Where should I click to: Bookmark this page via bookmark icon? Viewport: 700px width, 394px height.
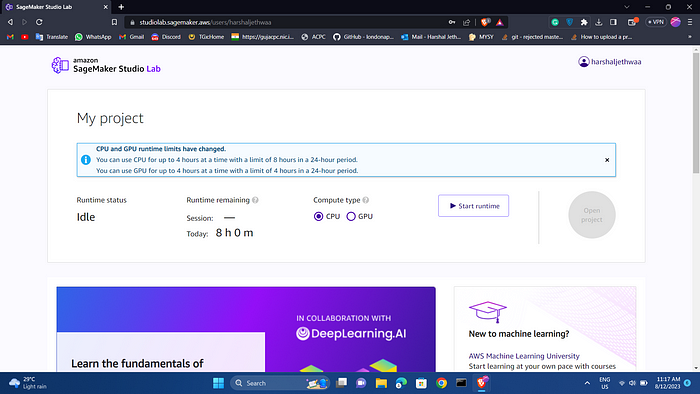tap(114, 22)
